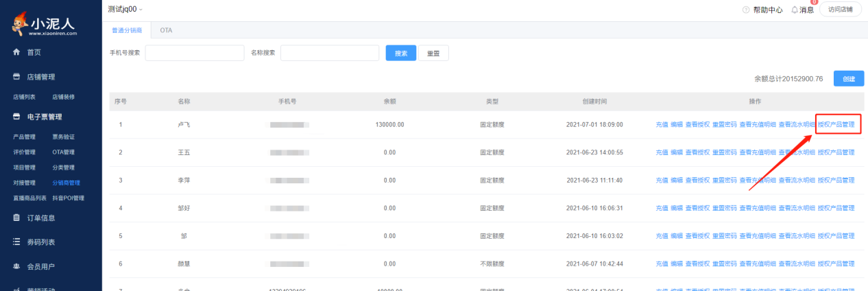Click the blue 搜索 button

(x=401, y=54)
